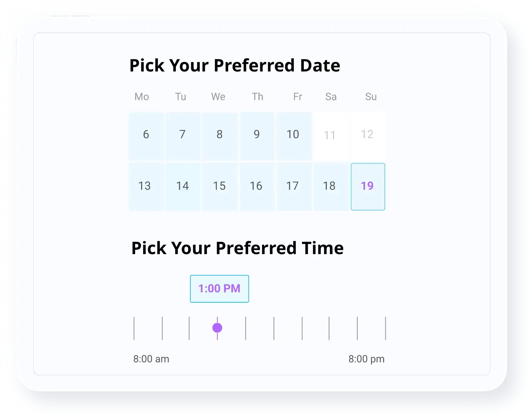Image resolution: width=532 pixels, height=418 pixels.
Task: Select date 16 on the calendar
Action: tap(257, 187)
